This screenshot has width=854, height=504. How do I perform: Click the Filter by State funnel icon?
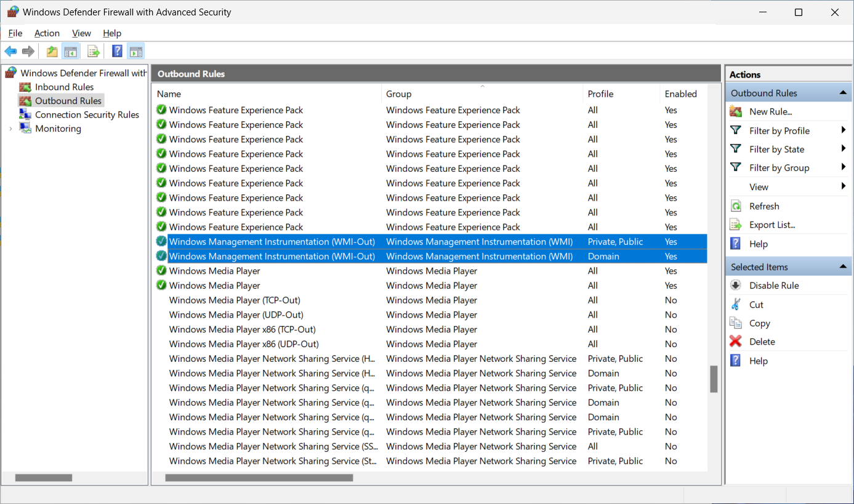736,149
